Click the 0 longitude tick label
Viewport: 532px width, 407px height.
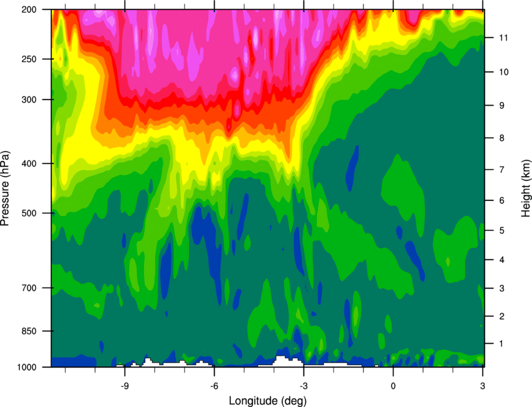coord(393,386)
